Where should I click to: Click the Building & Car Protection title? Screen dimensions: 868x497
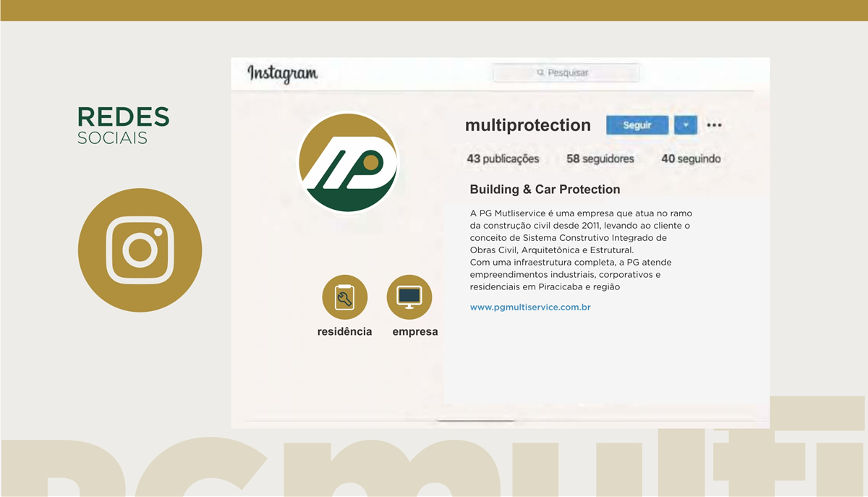[545, 190]
